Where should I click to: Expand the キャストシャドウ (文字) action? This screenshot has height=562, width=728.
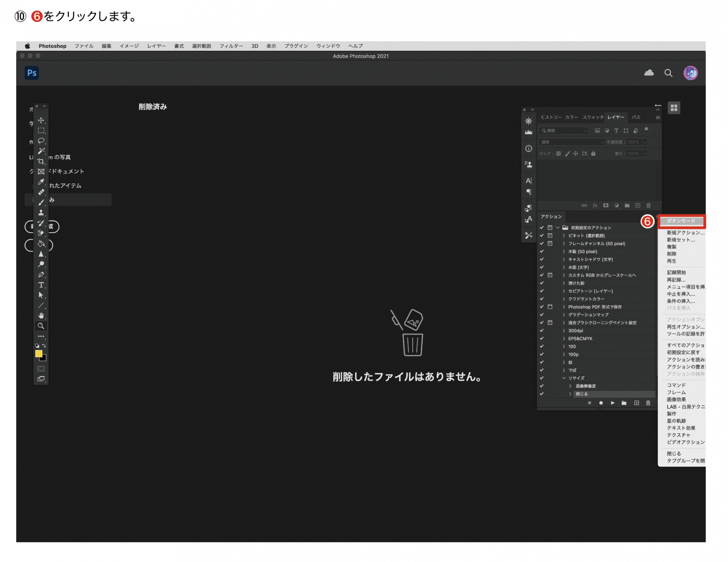coord(564,259)
